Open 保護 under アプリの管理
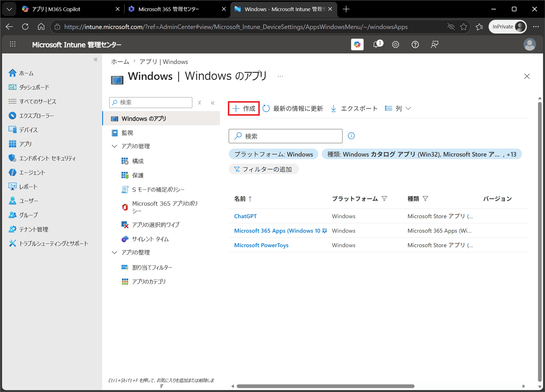Screen dimensions: 545x392 click(132, 175)
